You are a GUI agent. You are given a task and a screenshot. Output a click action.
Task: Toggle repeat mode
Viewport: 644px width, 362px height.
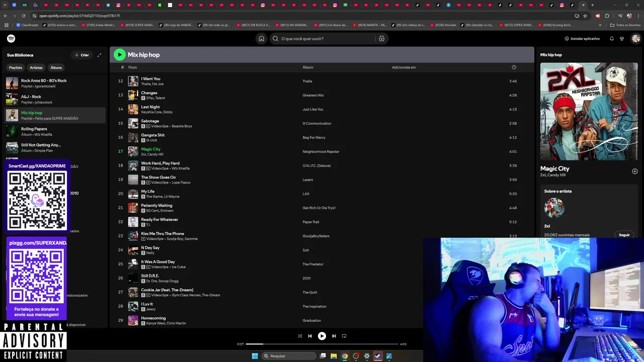[344, 336]
